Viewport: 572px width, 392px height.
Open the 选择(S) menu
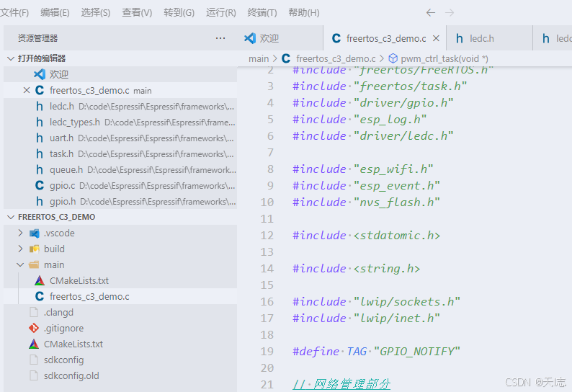click(96, 13)
